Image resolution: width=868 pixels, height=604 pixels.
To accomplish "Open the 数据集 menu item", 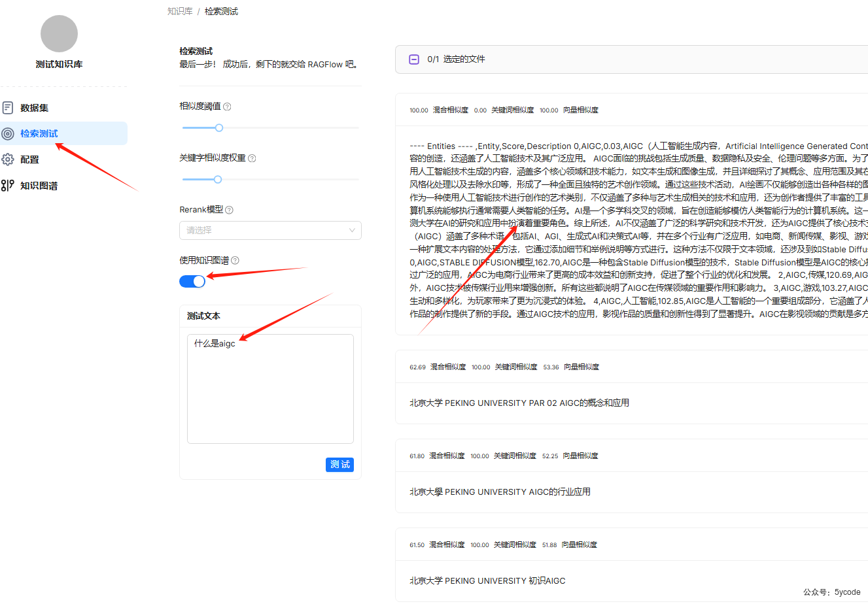I will click(x=63, y=108).
